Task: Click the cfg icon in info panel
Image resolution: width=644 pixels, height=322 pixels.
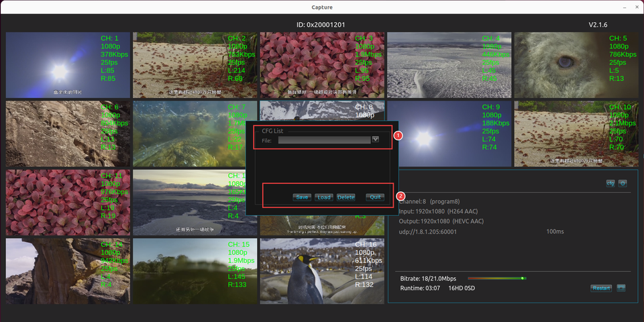Action: (x=610, y=183)
